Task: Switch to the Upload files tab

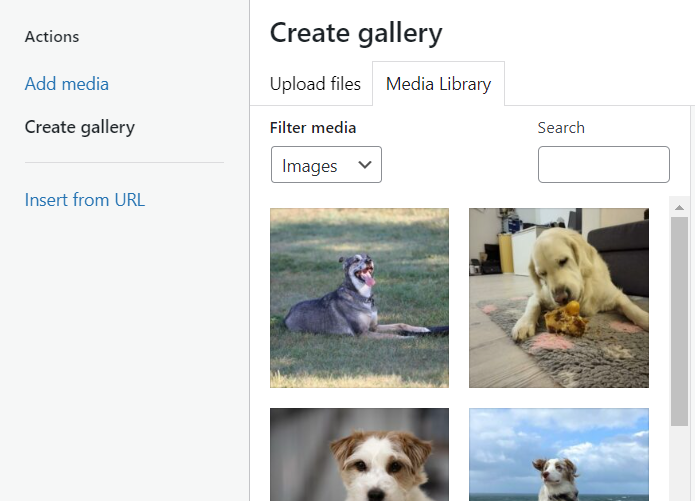Action: tap(315, 84)
